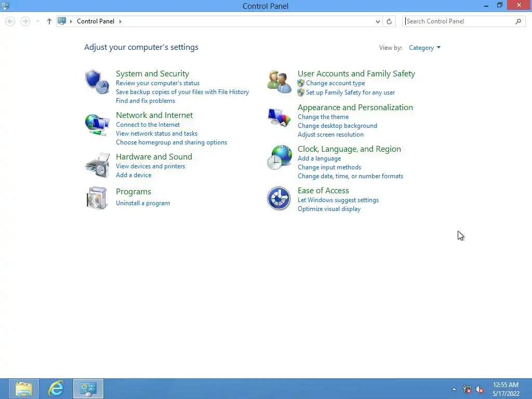The width and height of the screenshot is (532, 399).
Task: Open View devices and printers
Action: [x=151, y=166]
